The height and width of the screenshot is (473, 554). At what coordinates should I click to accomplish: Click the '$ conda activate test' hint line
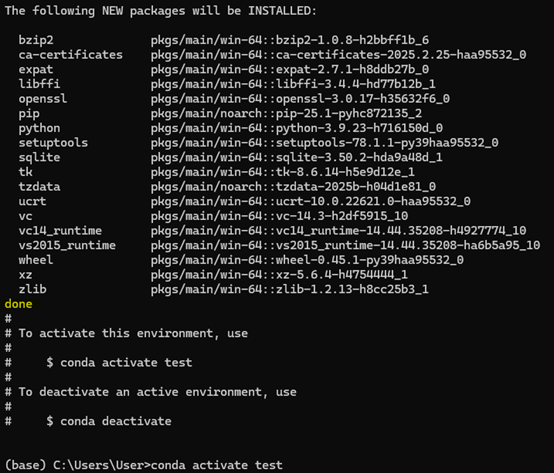[119, 362]
